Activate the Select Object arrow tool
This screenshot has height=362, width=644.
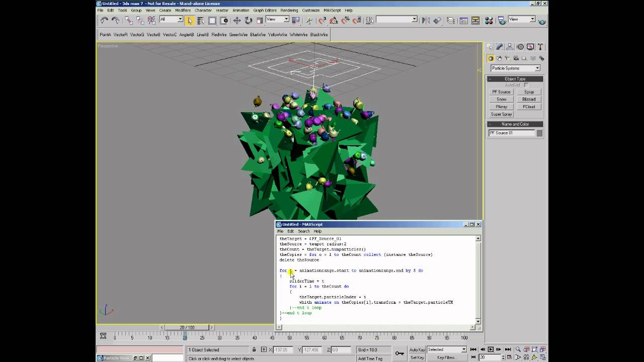[x=190, y=21]
